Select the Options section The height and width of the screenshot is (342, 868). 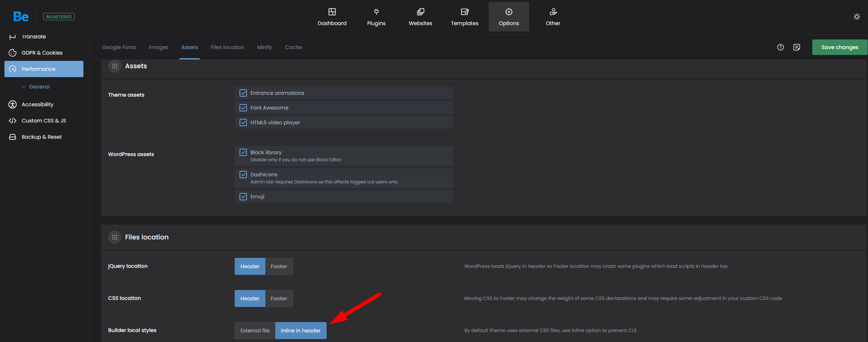509,17
